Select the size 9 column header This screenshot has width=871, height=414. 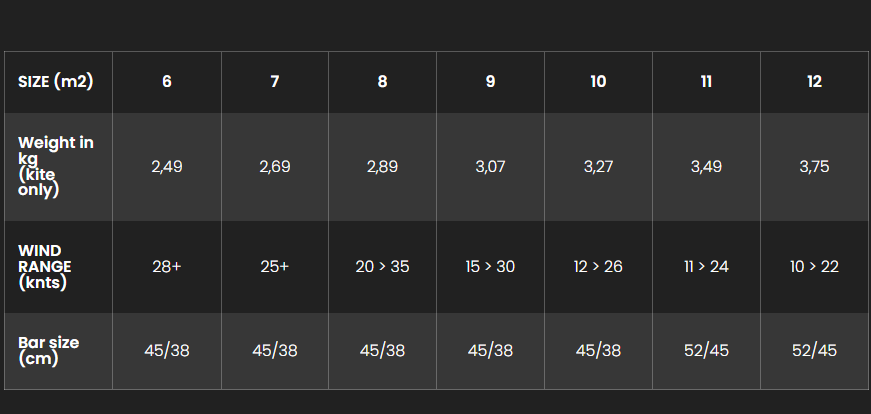[x=490, y=82]
